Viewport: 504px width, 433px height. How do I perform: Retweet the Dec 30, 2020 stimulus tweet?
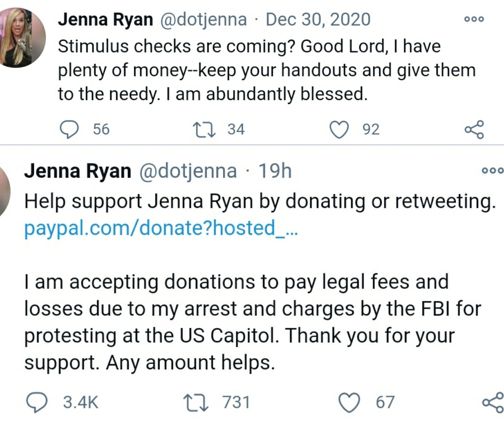coord(204,129)
